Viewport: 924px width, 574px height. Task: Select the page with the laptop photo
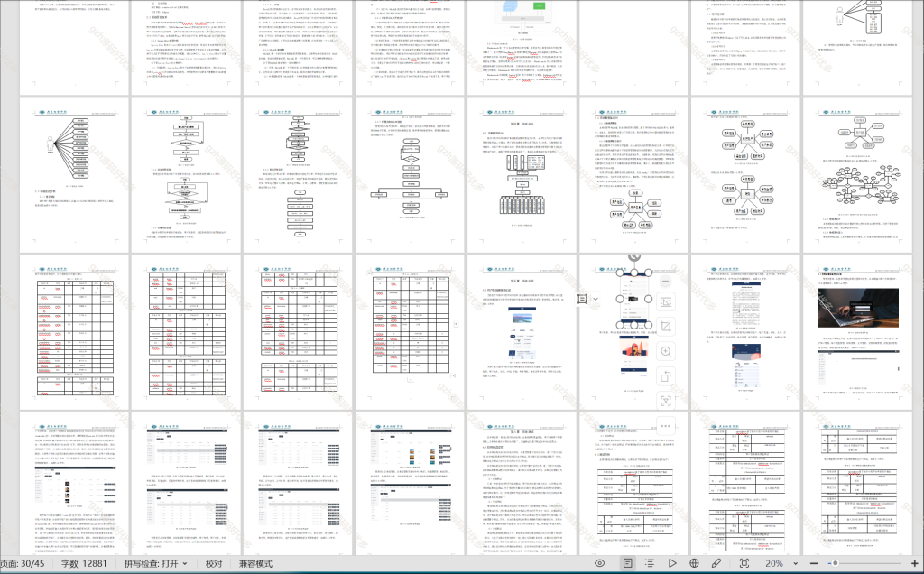858,332
